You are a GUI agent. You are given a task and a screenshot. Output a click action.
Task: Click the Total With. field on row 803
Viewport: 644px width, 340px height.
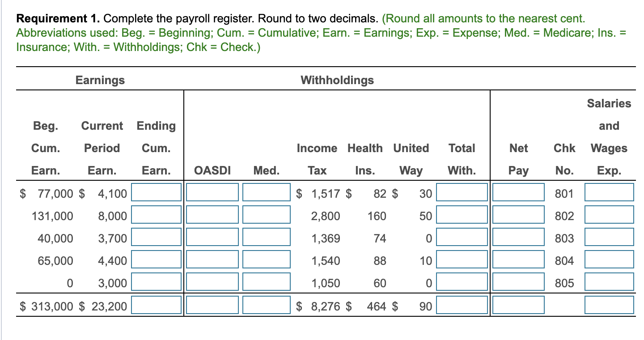pos(462,237)
